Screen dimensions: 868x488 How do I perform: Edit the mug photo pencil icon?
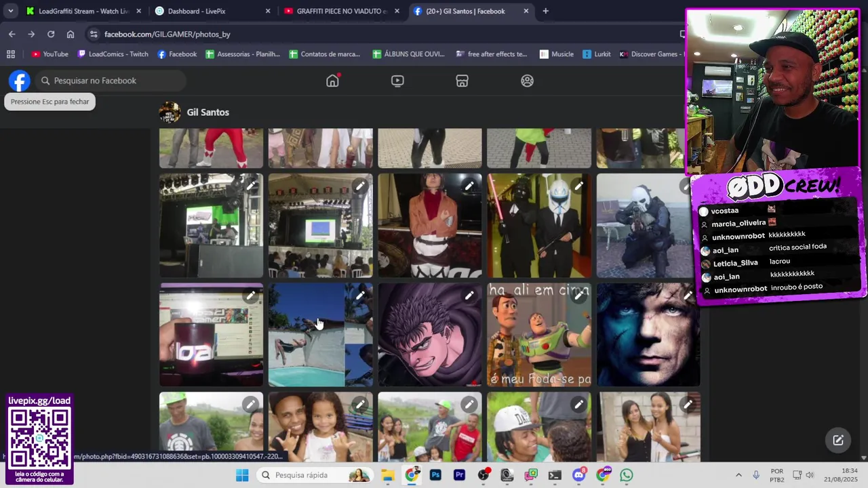251,295
